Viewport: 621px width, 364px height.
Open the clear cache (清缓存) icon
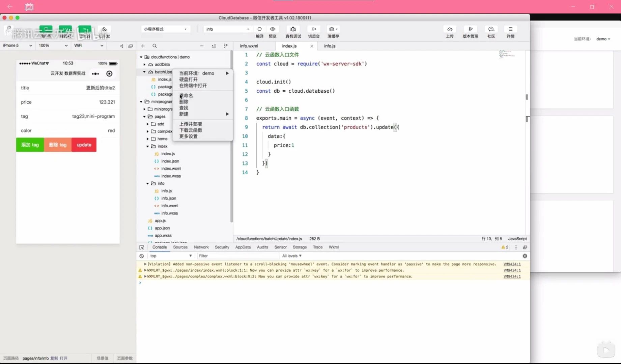click(x=333, y=29)
